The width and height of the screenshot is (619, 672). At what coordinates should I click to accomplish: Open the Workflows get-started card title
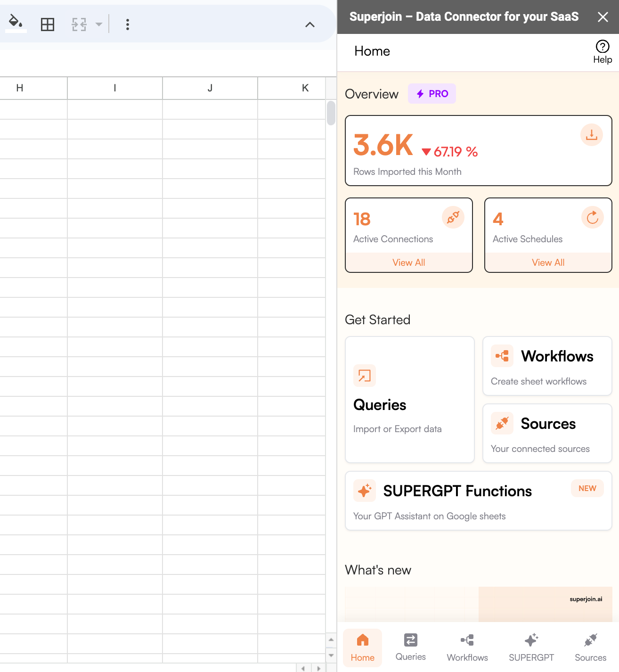[x=557, y=356]
